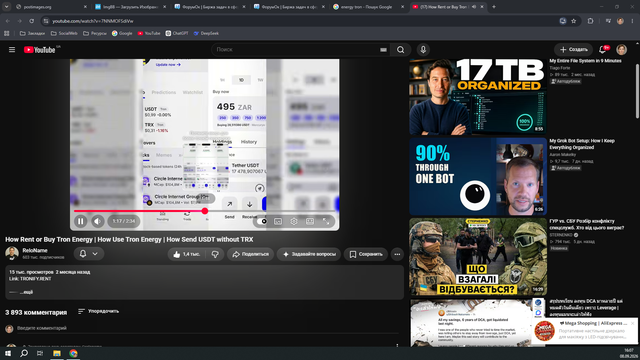Mute the video with the volume icon

point(98,221)
